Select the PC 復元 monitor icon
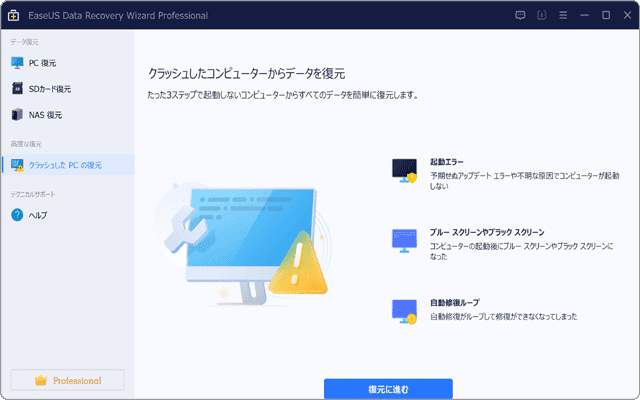This screenshot has width=640, height=400. point(17,63)
